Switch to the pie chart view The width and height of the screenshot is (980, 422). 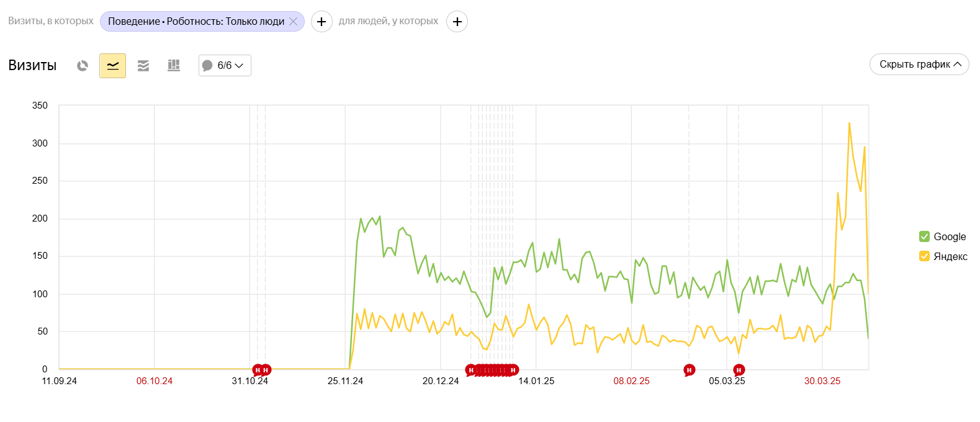[83, 66]
